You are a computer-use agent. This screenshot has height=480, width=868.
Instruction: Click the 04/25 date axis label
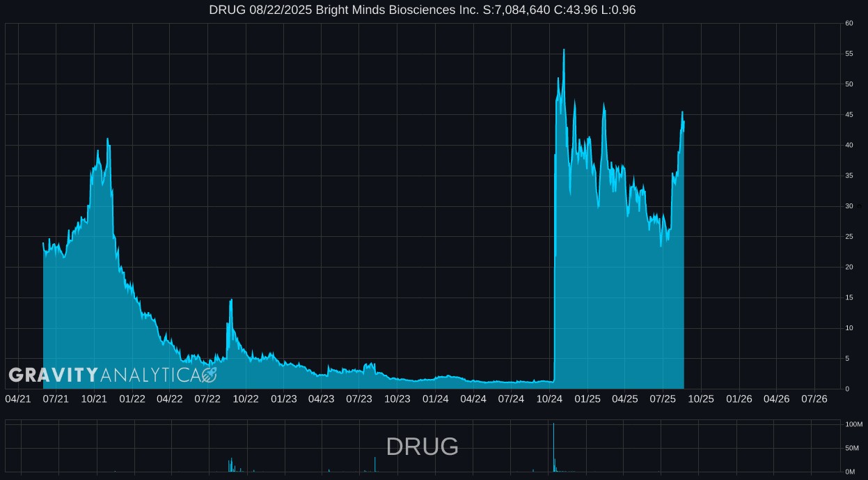pyautogui.click(x=625, y=399)
